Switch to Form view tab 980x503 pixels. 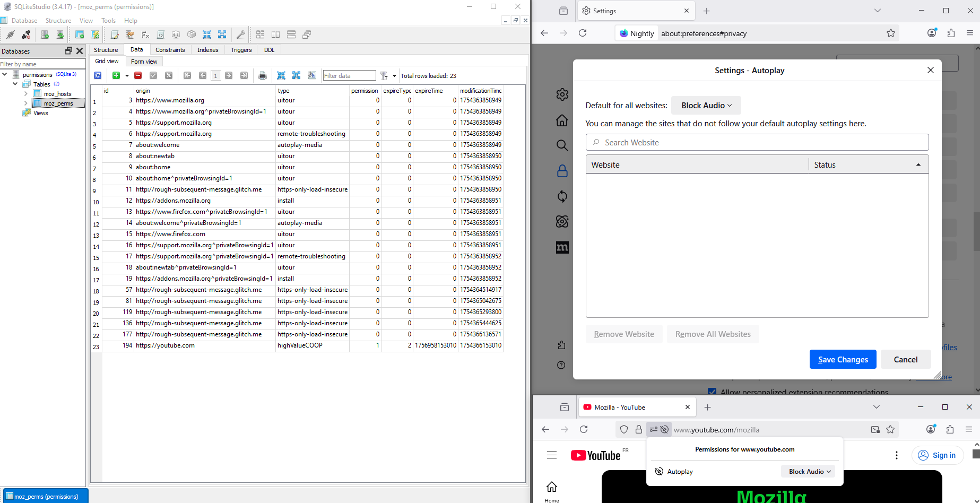point(144,62)
